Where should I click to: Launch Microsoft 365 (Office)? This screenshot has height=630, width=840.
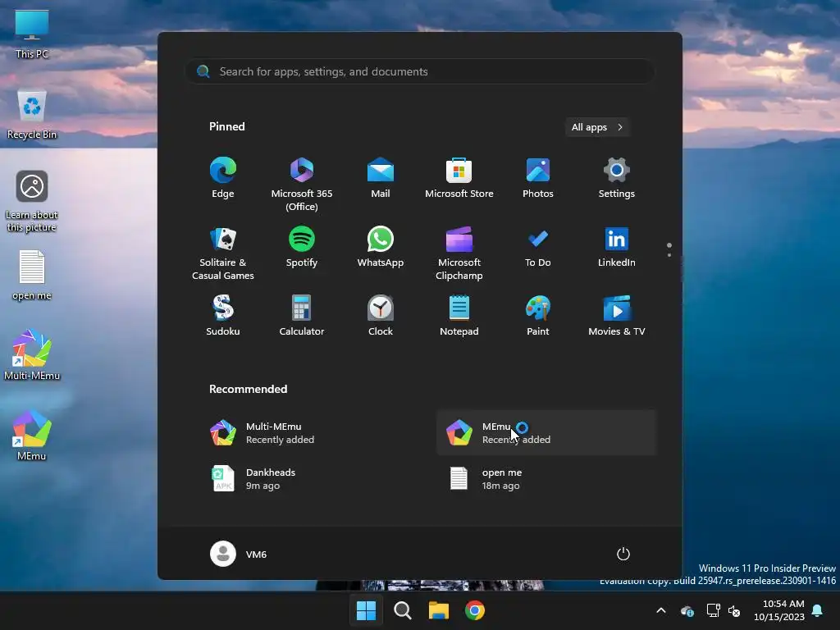point(302,184)
